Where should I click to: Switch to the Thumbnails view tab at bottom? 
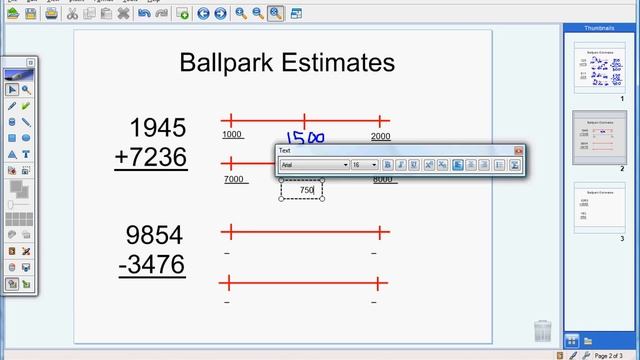[571, 341]
